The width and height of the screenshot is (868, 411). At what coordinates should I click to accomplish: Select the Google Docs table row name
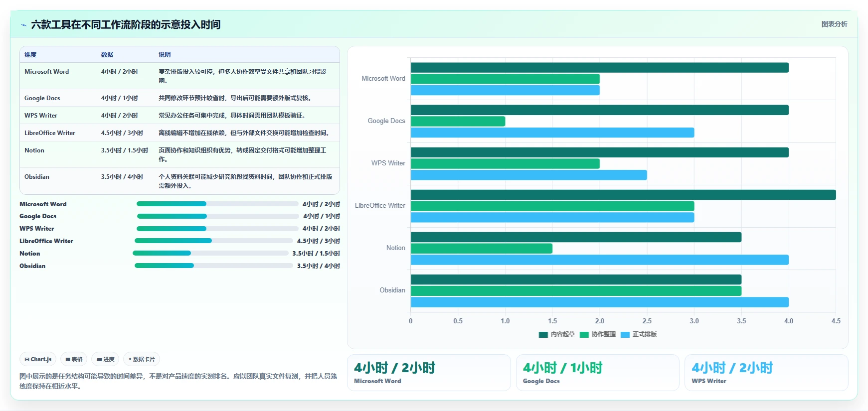click(x=42, y=98)
